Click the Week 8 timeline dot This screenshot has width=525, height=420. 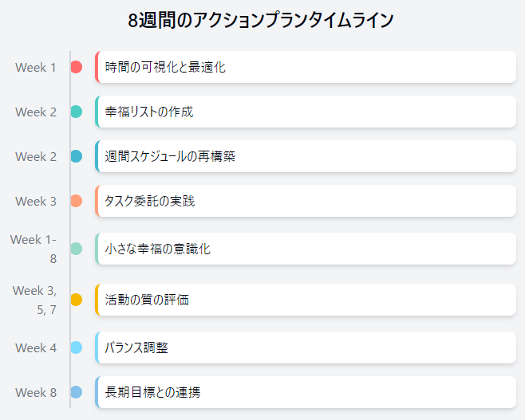(x=77, y=392)
